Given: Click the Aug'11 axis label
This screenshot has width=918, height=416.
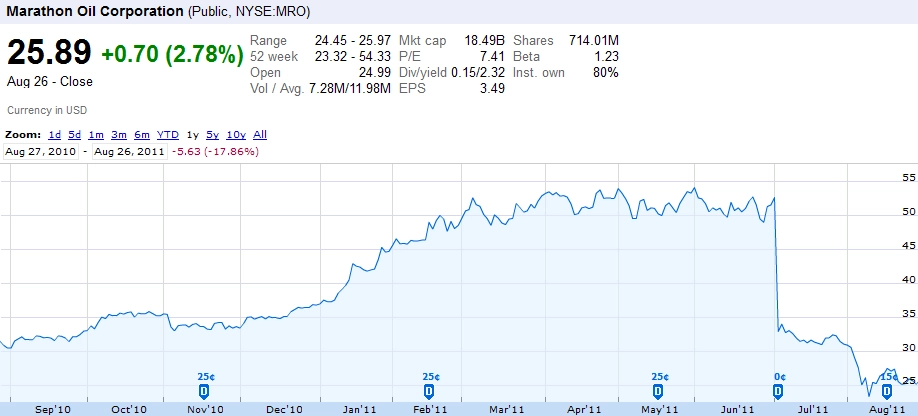Looking at the screenshot, I should (x=888, y=409).
